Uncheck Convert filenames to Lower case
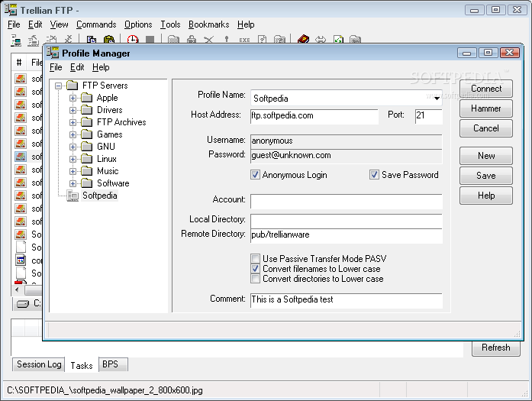This screenshot has width=532, height=401. click(255, 269)
